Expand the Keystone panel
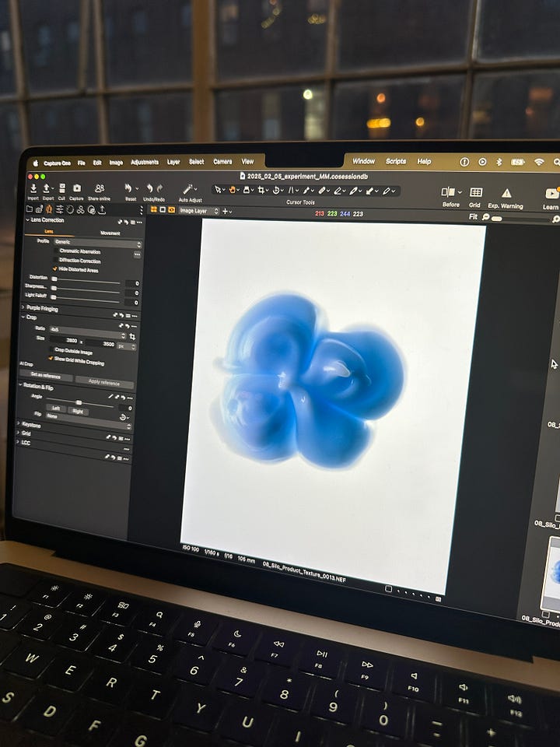This screenshot has width=560, height=747. click(x=19, y=423)
